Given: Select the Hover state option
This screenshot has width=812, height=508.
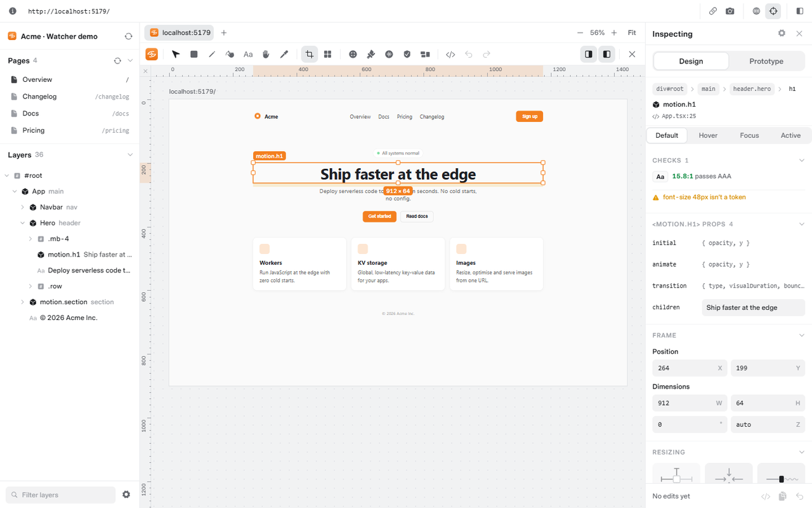Looking at the screenshot, I should (x=708, y=135).
